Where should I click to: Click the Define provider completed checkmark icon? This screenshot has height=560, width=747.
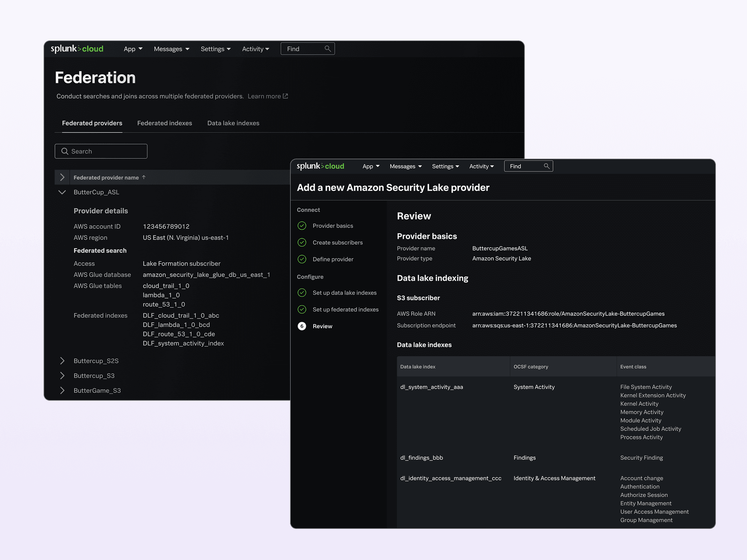click(x=302, y=259)
